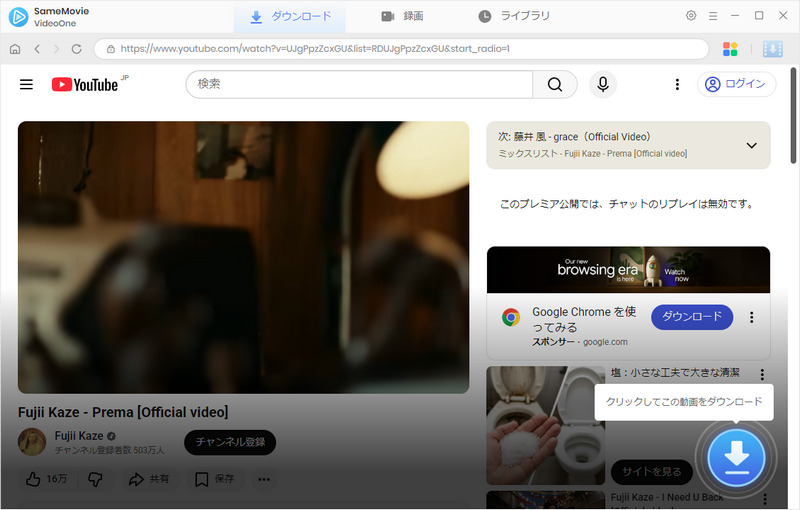The height and width of the screenshot is (510, 800).
Task: Click the 保存 save button
Action: (x=214, y=479)
